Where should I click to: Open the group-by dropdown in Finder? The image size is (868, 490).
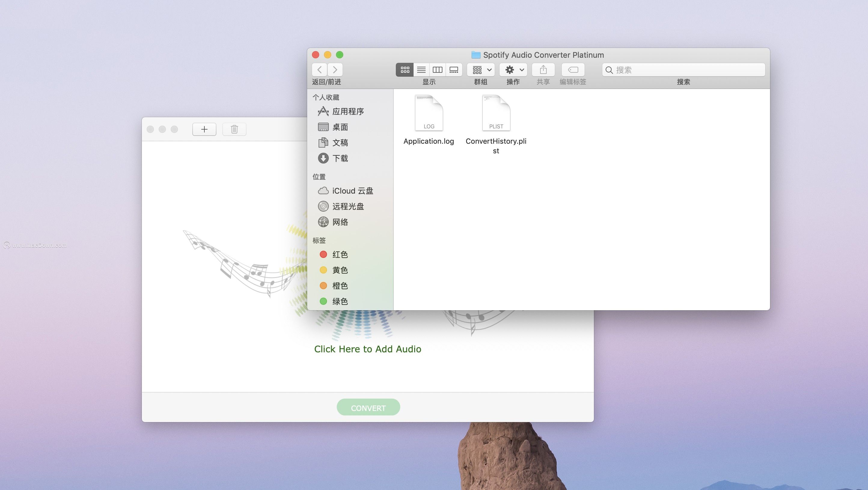tap(481, 70)
